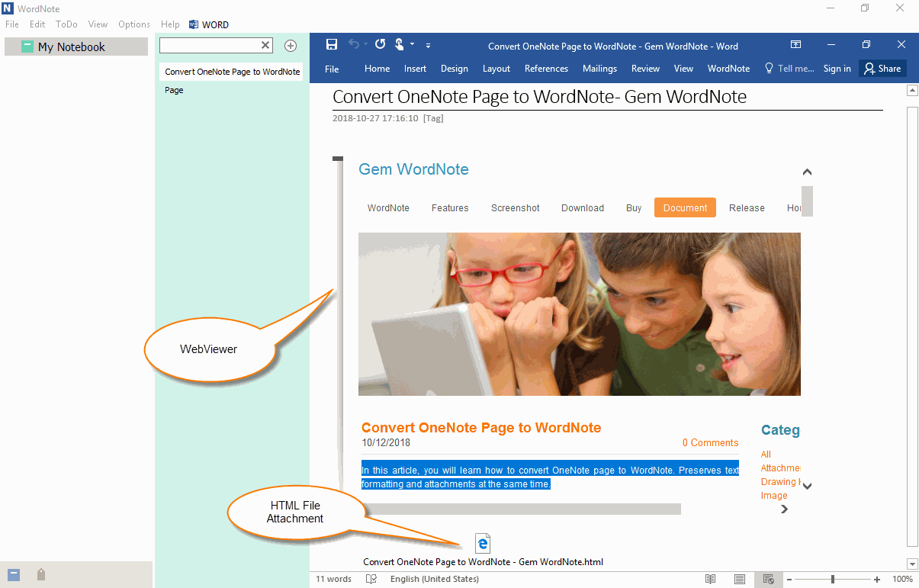The width and height of the screenshot is (919, 588).
Task: Select the item named Page in list
Action: coord(174,90)
